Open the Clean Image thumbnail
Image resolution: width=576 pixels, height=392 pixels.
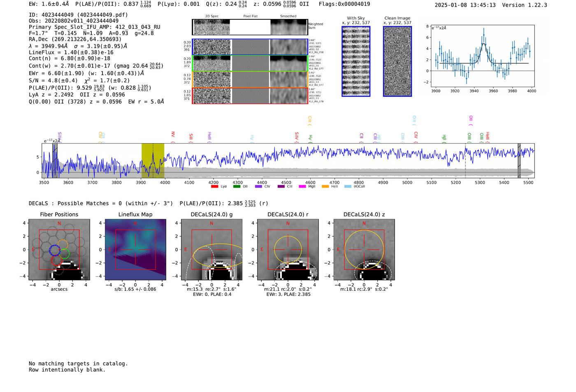(x=397, y=61)
